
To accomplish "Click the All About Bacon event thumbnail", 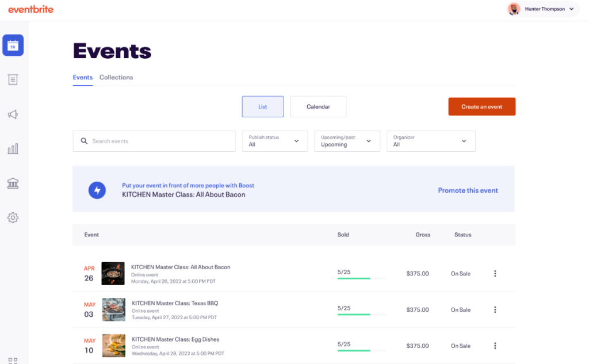I will tap(113, 274).
